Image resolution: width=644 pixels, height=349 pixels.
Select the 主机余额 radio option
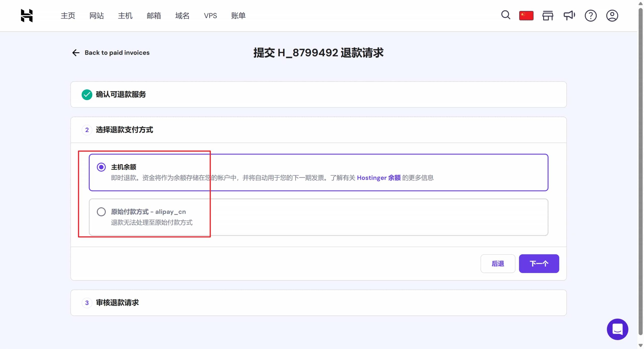pyautogui.click(x=101, y=167)
